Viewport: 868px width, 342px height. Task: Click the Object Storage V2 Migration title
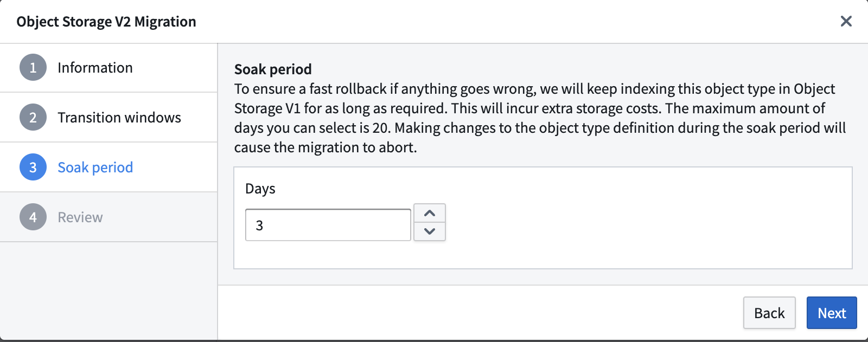pos(106,22)
